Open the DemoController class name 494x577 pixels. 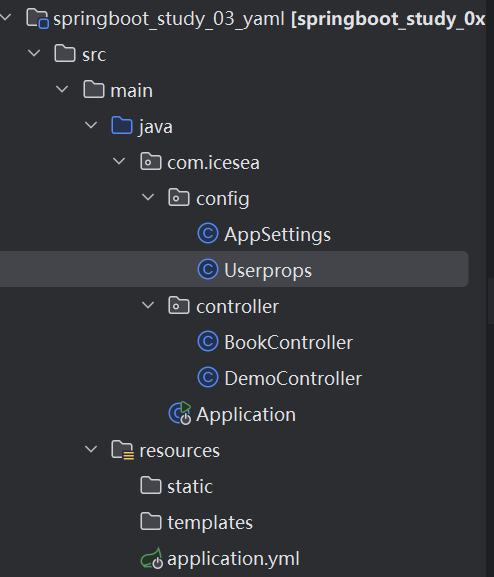(293, 379)
